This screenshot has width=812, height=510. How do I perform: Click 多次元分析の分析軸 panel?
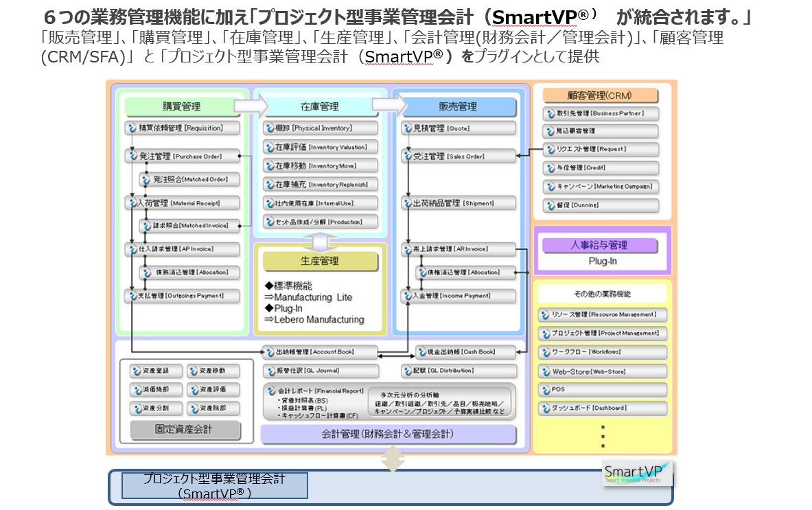tap(440, 402)
